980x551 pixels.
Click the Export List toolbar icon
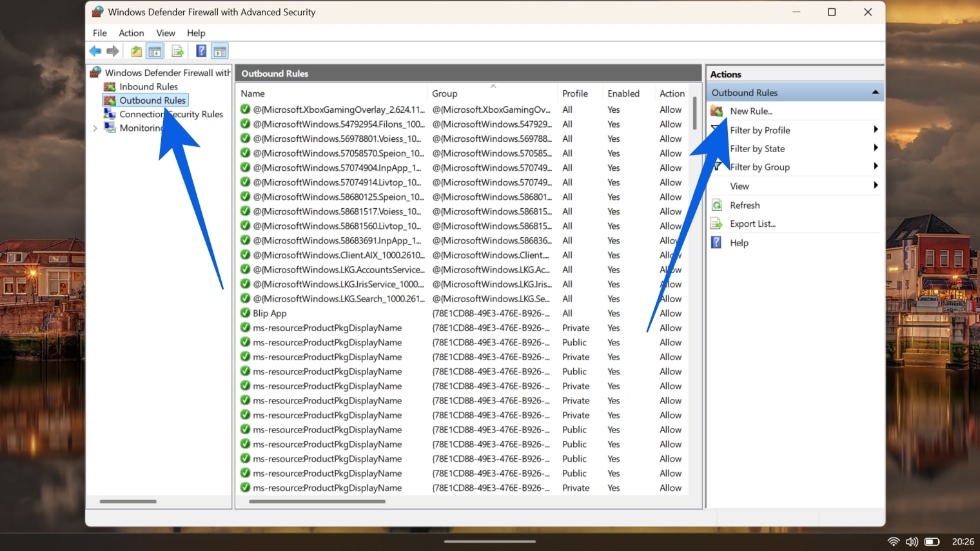177,51
